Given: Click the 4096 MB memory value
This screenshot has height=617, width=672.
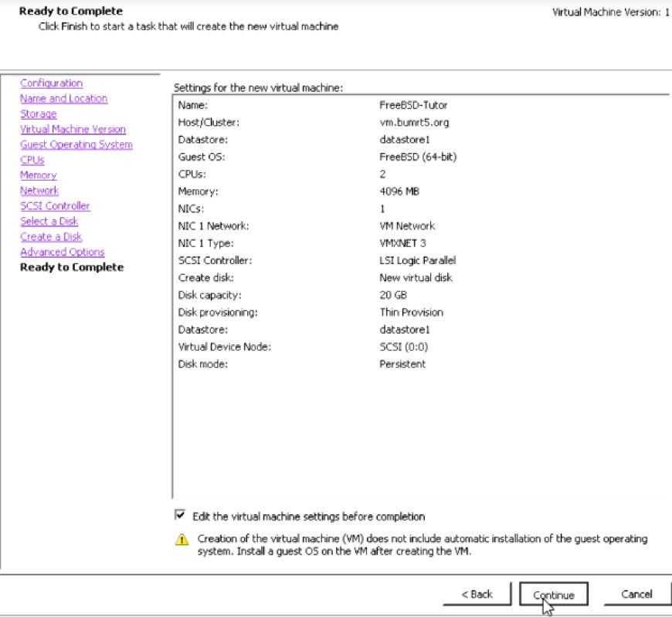Looking at the screenshot, I should click(399, 192).
